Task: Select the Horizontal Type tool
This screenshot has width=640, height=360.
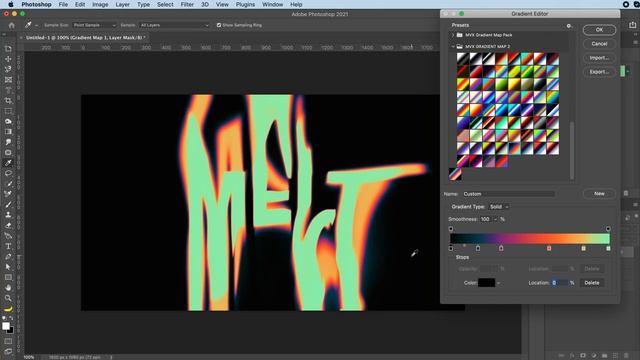Action: [8, 246]
